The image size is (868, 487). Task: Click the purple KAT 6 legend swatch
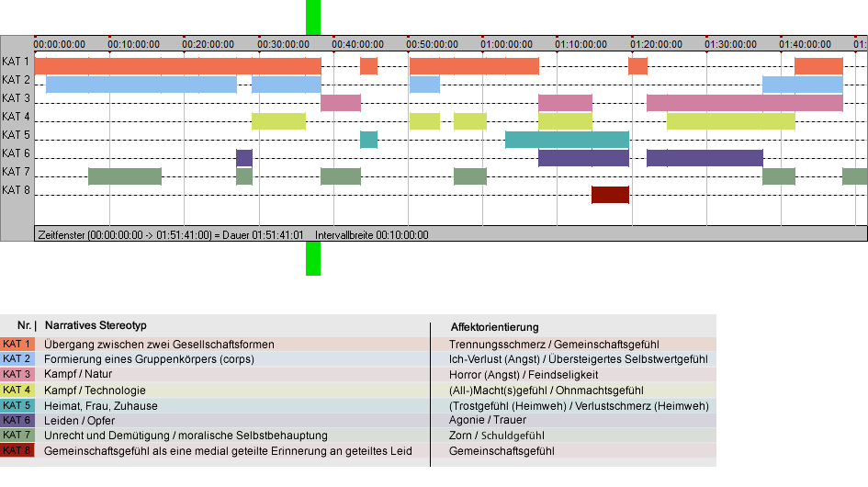pyautogui.click(x=17, y=421)
